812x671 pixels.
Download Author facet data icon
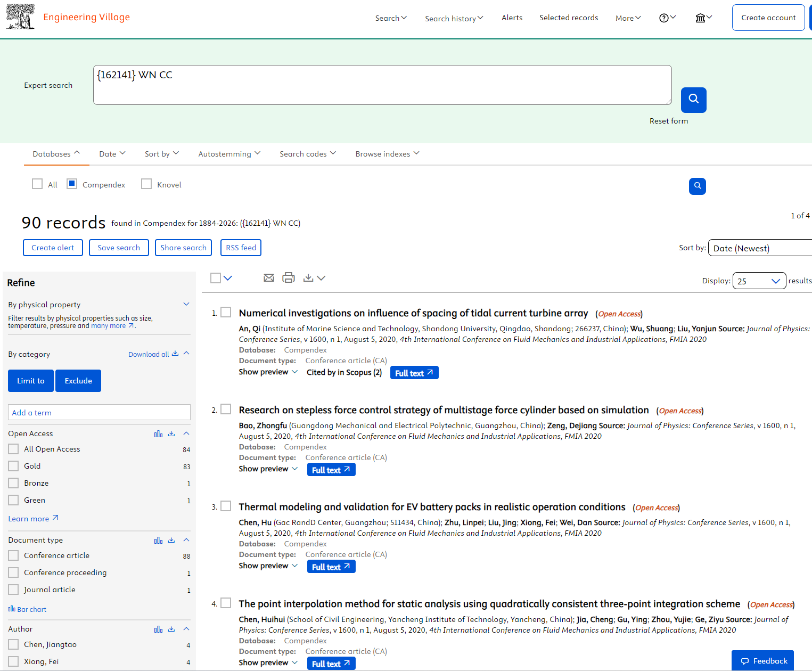tap(171, 629)
